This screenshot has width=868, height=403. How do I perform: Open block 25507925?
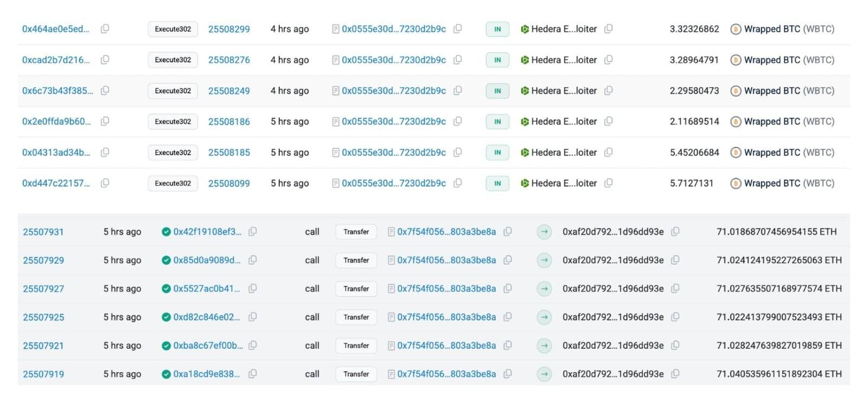[43, 317]
